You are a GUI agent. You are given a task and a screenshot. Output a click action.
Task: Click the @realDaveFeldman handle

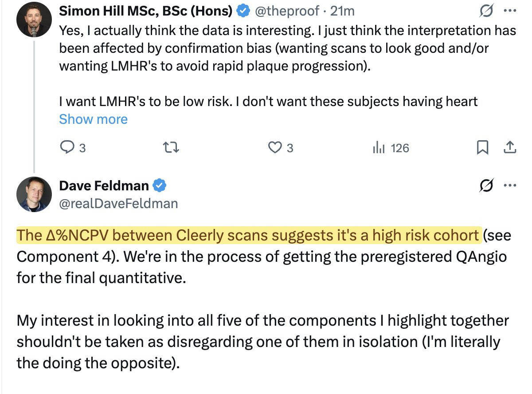click(118, 203)
